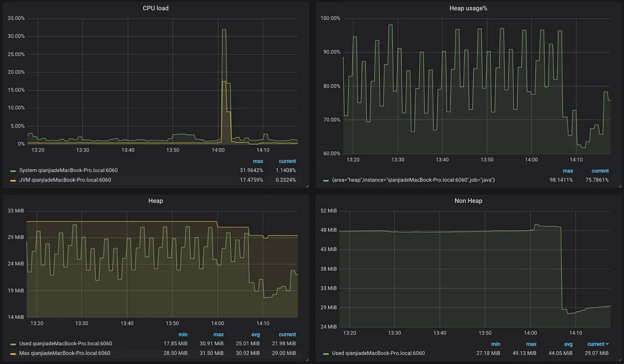
Task: Sort Heap legend by the avg column
Action: (255, 334)
